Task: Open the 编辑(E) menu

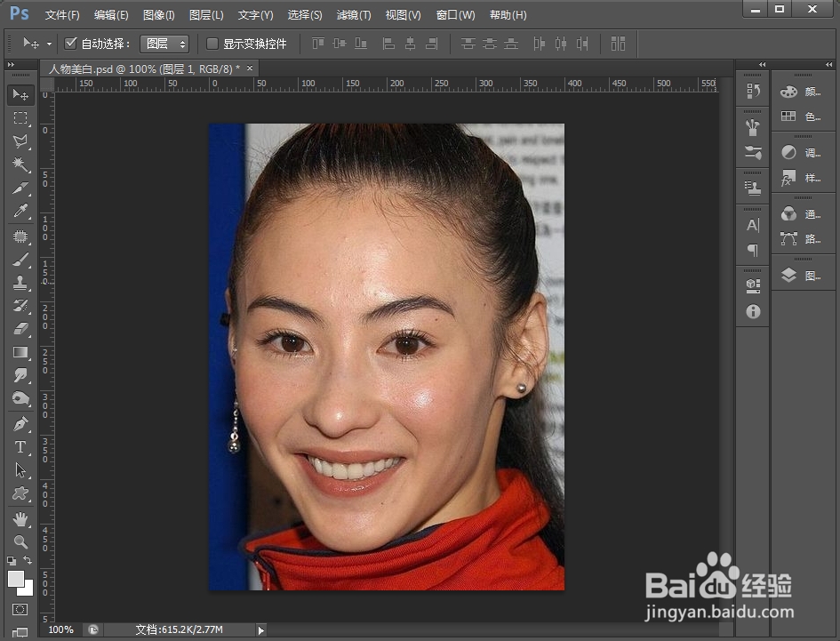Action: coord(111,15)
